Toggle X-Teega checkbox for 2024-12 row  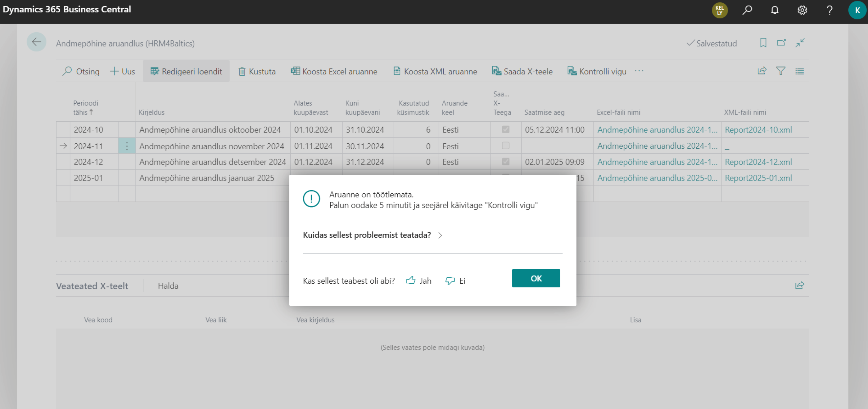pos(505,162)
